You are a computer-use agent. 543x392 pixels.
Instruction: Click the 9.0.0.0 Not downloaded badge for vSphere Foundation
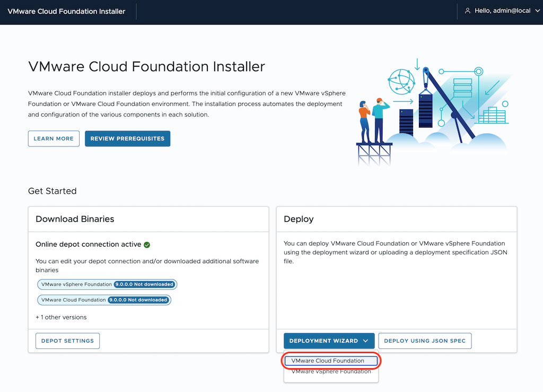(x=144, y=284)
